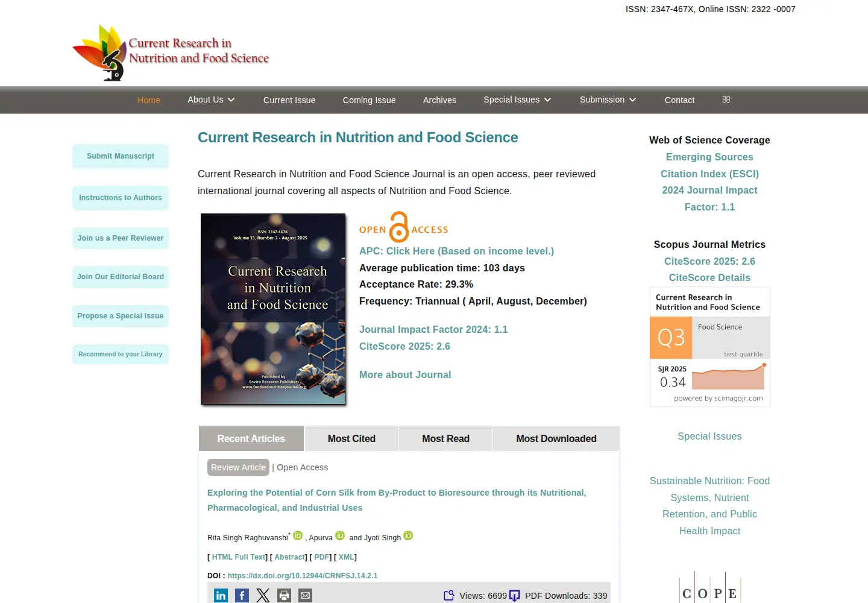Open Journal Impact Factor 2024 link

click(433, 329)
